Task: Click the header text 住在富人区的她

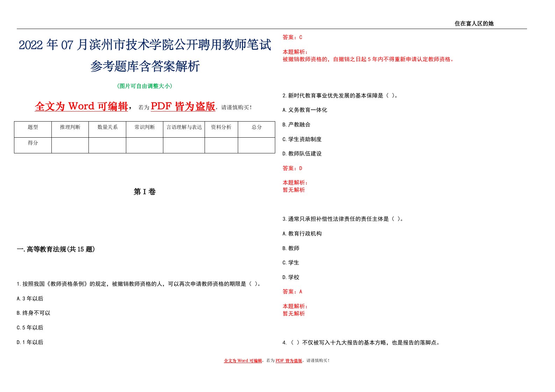Action: [474, 23]
